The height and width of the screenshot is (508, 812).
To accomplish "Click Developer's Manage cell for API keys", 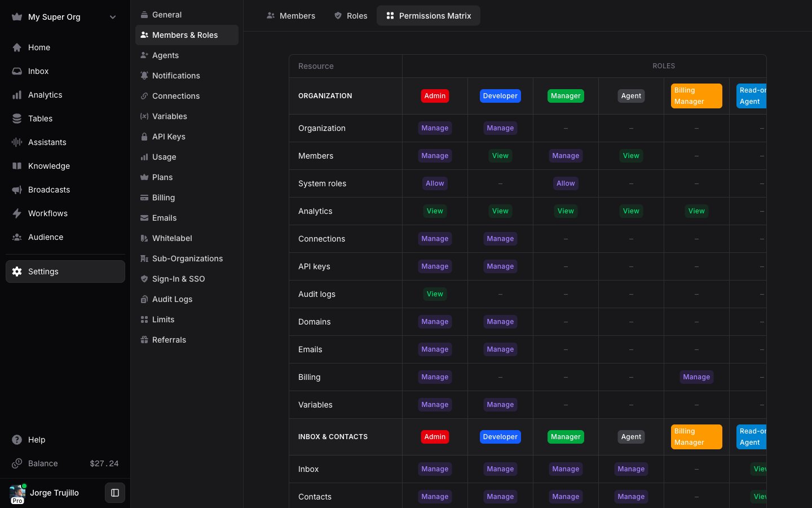I will coord(500,266).
